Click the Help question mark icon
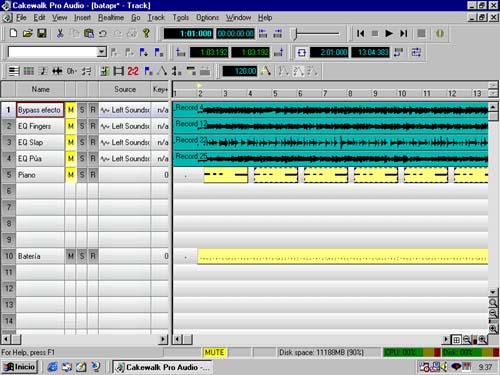 point(146,33)
